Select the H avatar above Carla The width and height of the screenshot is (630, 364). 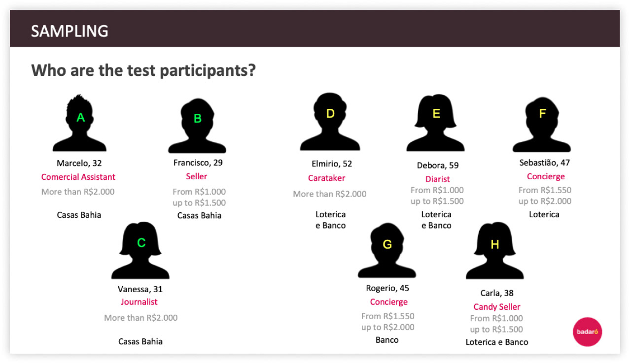tap(494, 251)
